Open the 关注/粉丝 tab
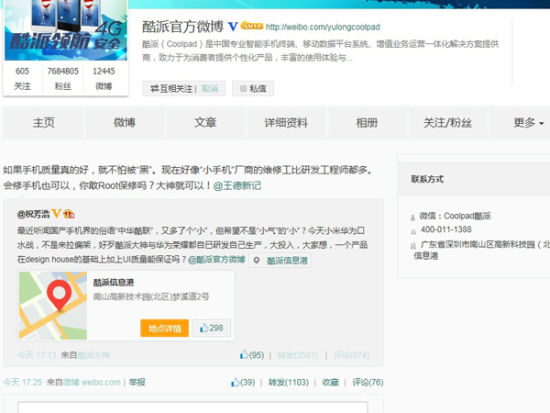 [447, 122]
